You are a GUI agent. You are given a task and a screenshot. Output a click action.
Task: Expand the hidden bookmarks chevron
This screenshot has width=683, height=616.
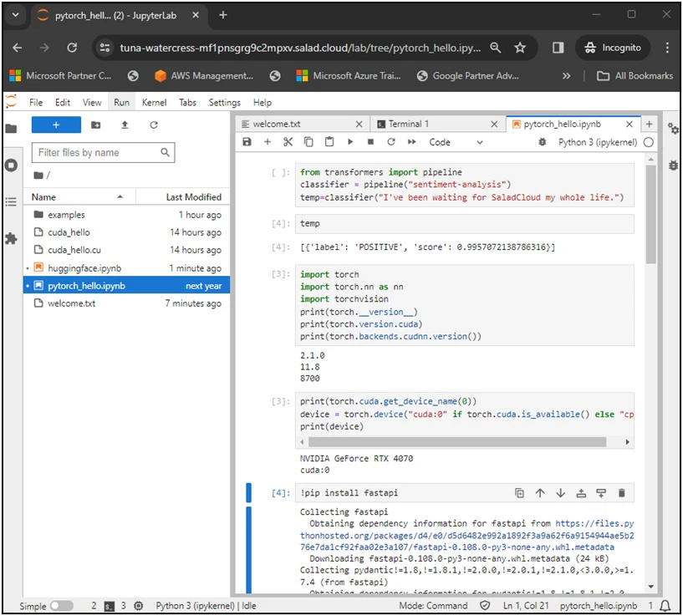pos(566,76)
